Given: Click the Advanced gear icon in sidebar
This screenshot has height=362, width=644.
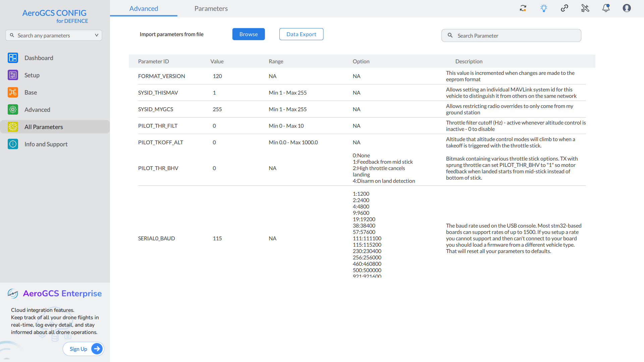Looking at the screenshot, I should click(13, 110).
